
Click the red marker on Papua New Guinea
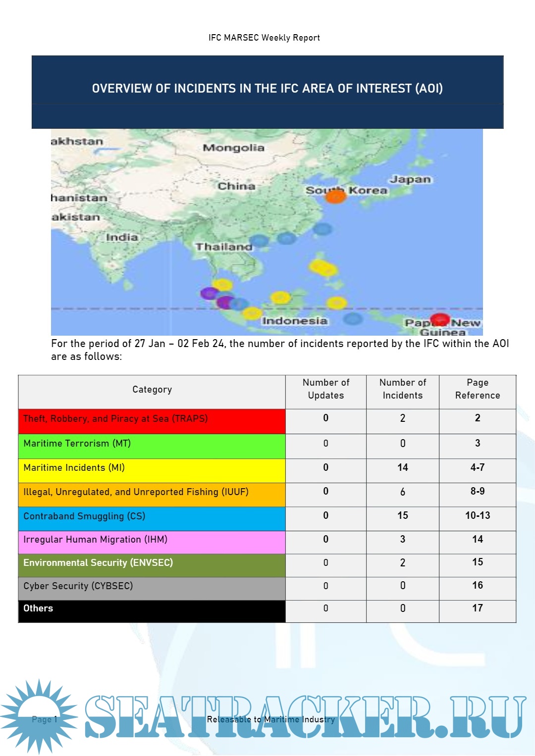pos(439,319)
